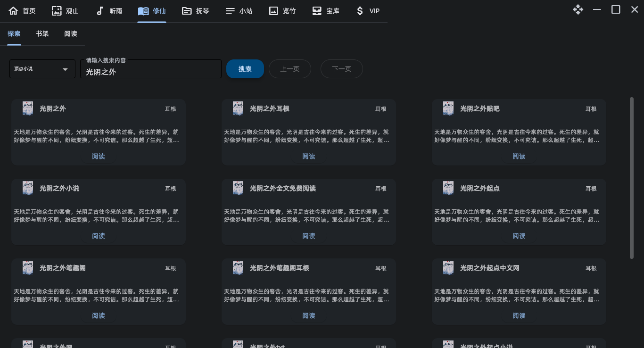This screenshot has height=348, width=644.
Task: Click 阅读 under the 光阴之外笔趣阁耳根 card
Action: [x=309, y=315]
